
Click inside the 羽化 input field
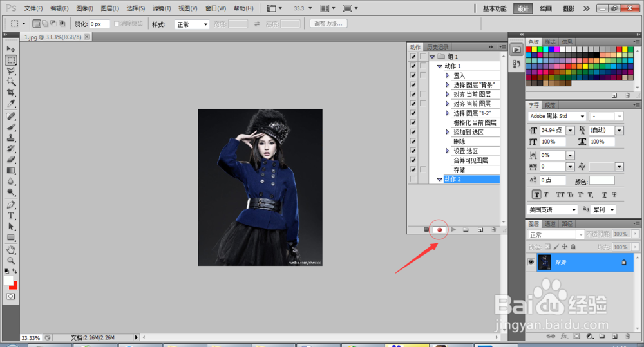click(x=99, y=24)
